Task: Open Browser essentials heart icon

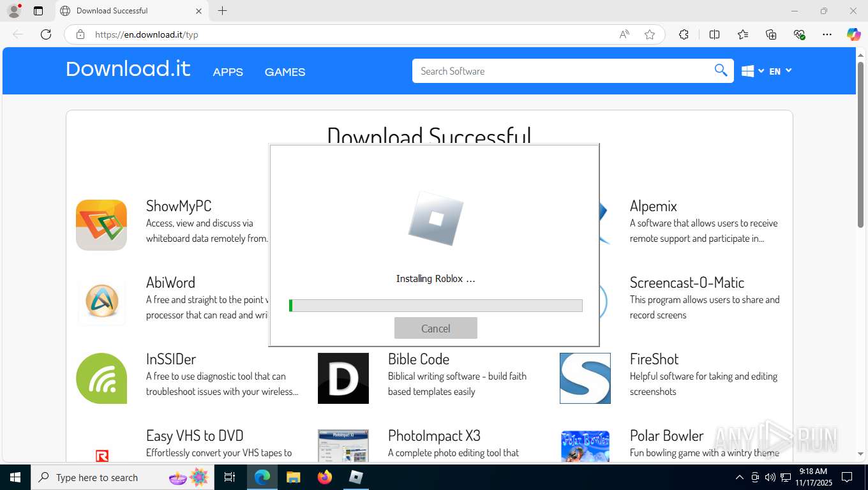Action: click(x=799, y=34)
